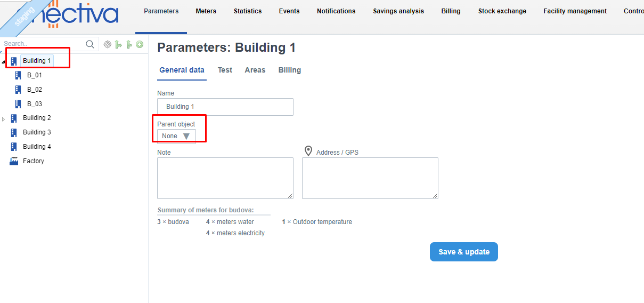This screenshot has height=303, width=644.
Task: Click inside the Note text area
Action: coord(225,178)
